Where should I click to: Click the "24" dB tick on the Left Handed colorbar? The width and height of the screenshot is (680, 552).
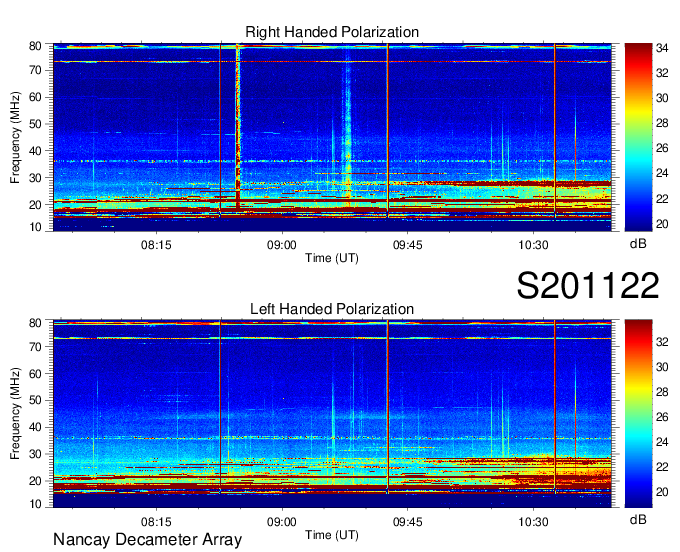pyautogui.click(x=662, y=442)
